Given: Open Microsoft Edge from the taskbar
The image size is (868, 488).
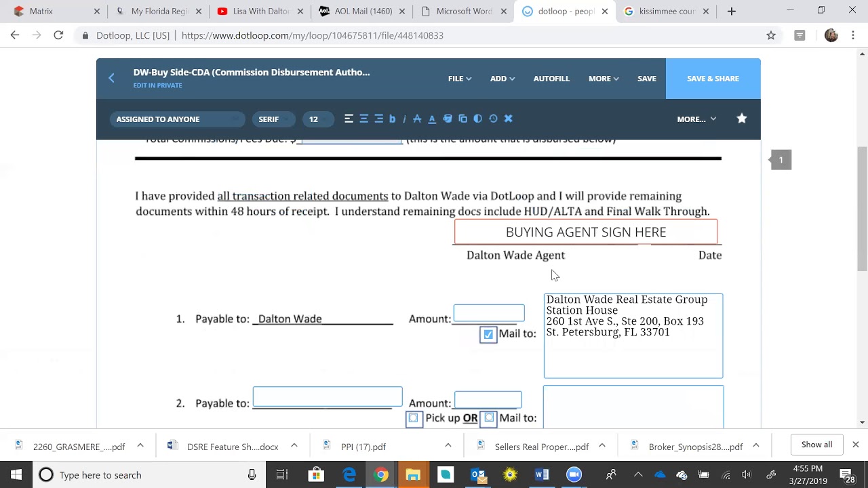Looking at the screenshot, I should 349,475.
